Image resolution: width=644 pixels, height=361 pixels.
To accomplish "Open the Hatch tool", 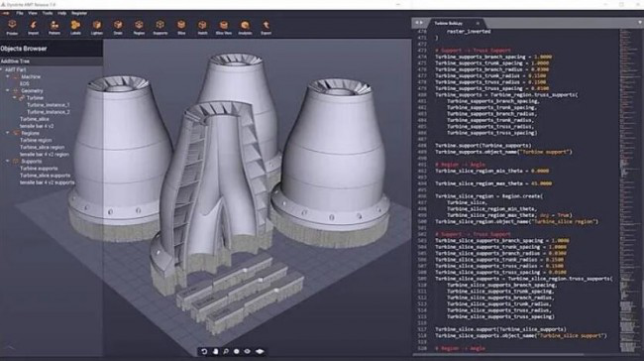I will [x=202, y=27].
